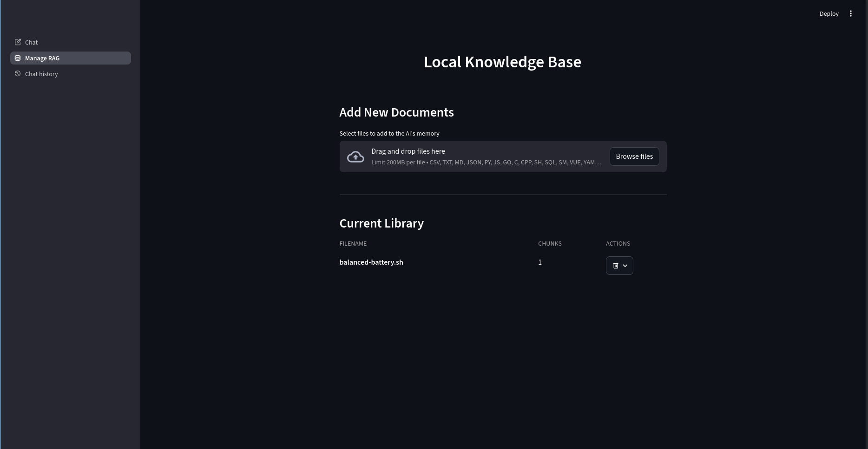The height and width of the screenshot is (449, 868).
Task: Open the three-dot main menu
Action: point(850,14)
